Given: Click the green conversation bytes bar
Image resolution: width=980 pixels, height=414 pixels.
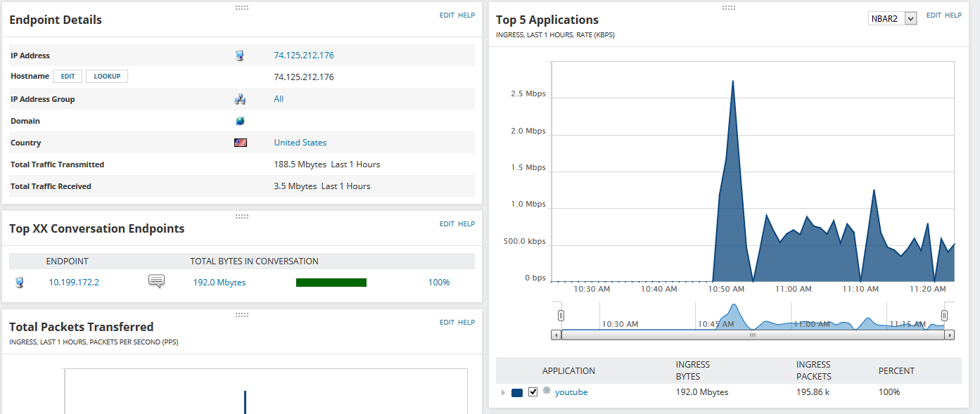Looking at the screenshot, I should point(331,283).
